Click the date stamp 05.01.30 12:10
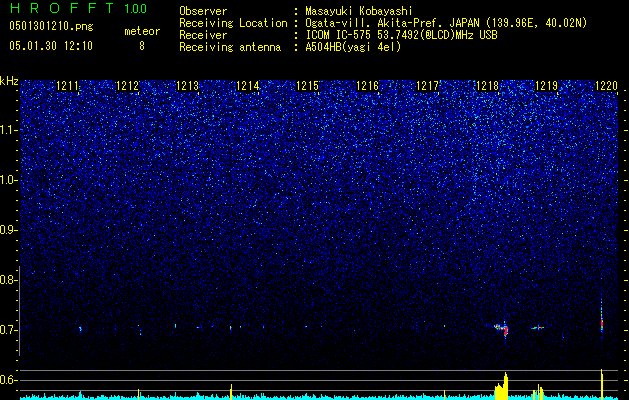The width and height of the screenshot is (629, 400). [51, 46]
